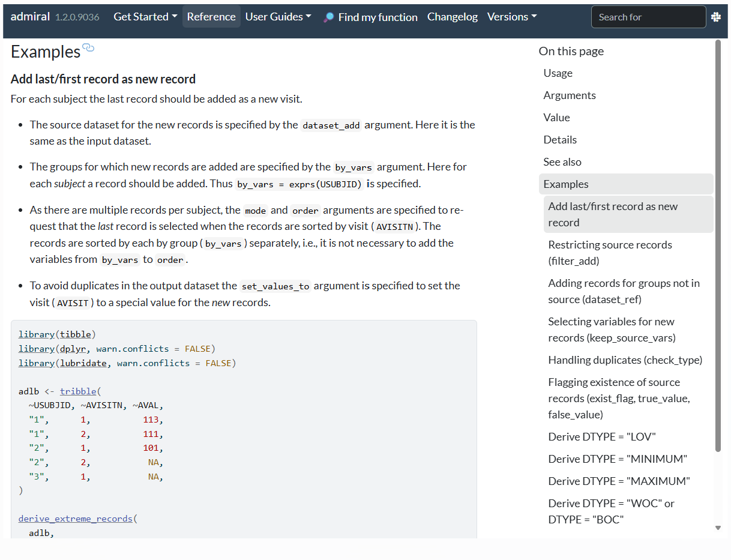
Task: Expand the User Guides dropdown
Action: point(278,17)
